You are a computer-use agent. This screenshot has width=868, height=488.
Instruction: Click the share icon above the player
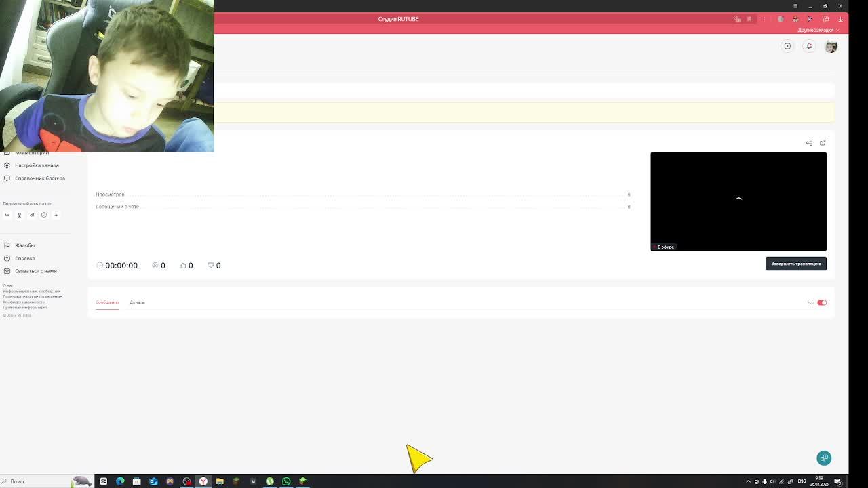pos(809,143)
